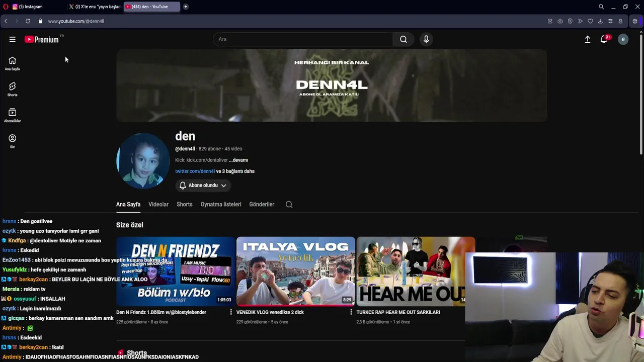Open the account avatar menu

click(623, 39)
